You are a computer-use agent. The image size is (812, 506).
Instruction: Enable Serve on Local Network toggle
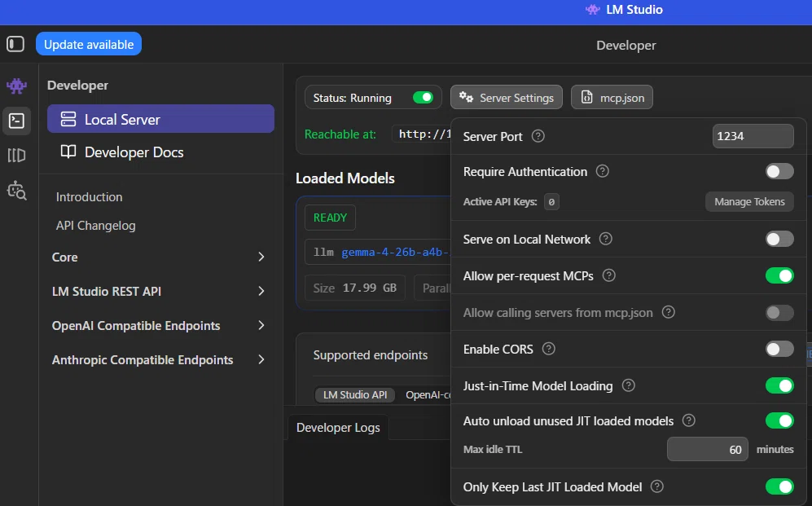tap(779, 239)
